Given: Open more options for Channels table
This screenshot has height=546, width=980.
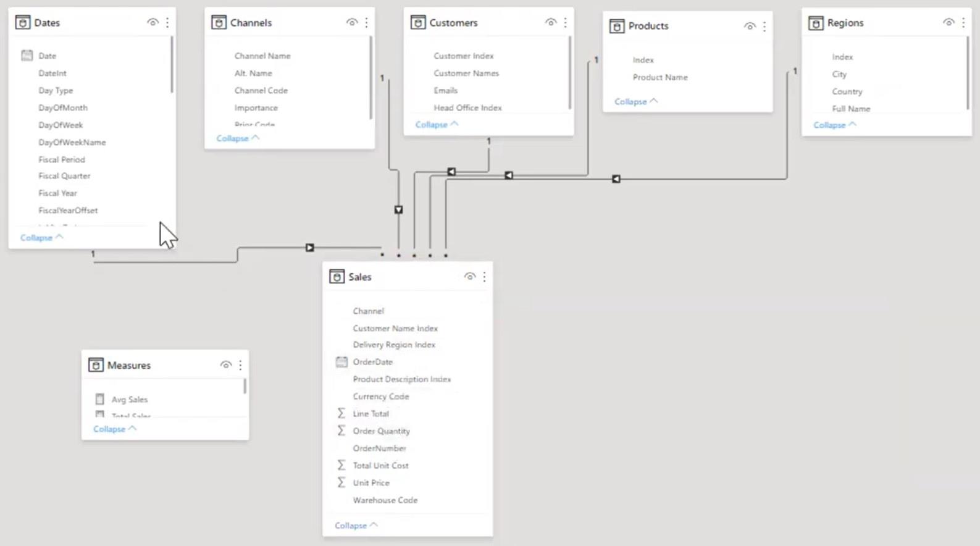Looking at the screenshot, I should coord(366,23).
